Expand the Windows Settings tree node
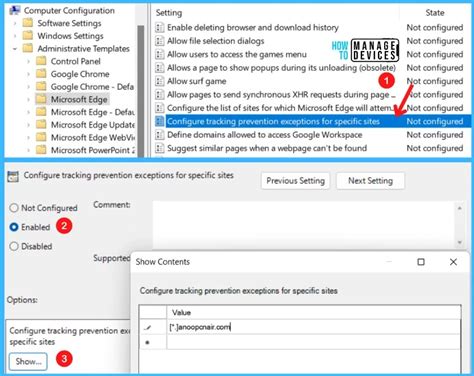The width and height of the screenshot is (474, 376). pyautogui.click(x=15, y=36)
